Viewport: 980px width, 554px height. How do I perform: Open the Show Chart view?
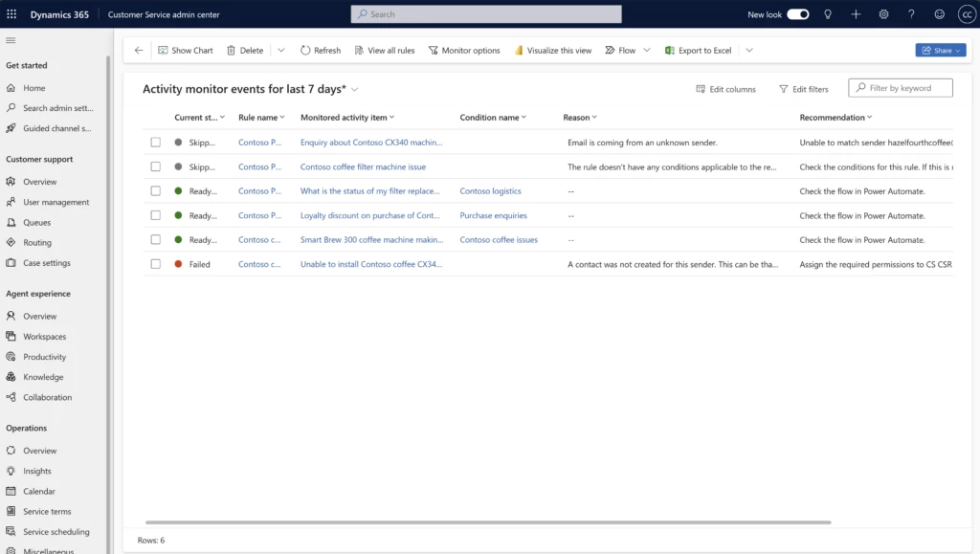[x=185, y=50]
